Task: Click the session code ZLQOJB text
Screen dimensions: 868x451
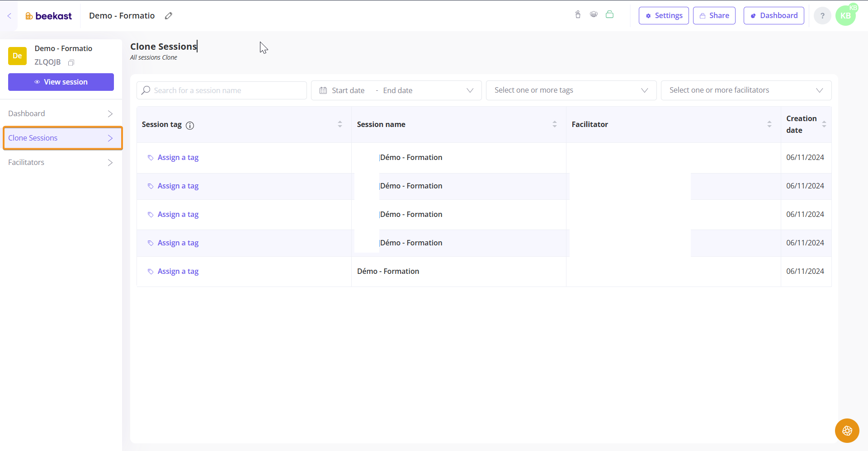Action: point(47,62)
